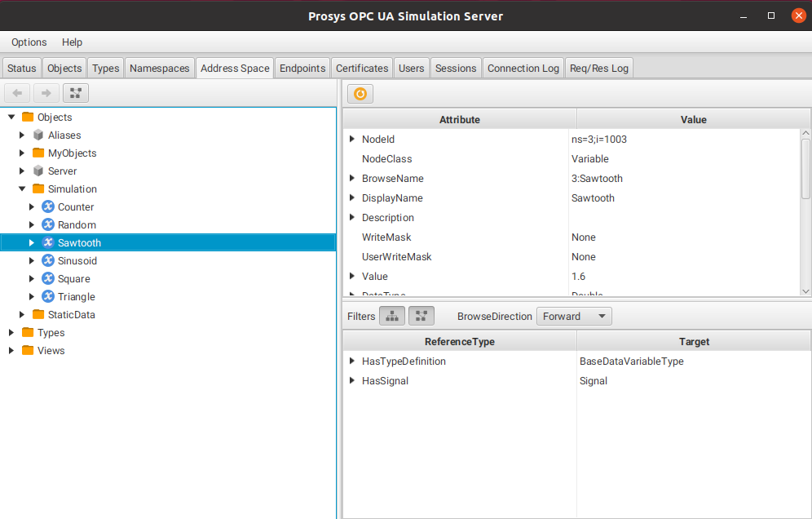Expand the HasTypeDefinition reference row

351,361
